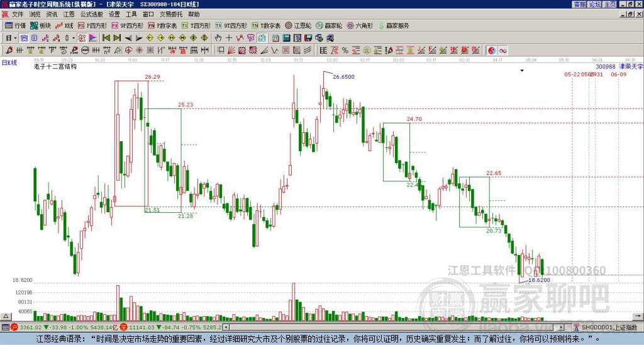Select the percent % tool
The width and height of the screenshot is (644, 345).
pyautogui.click(x=345, y=50)
